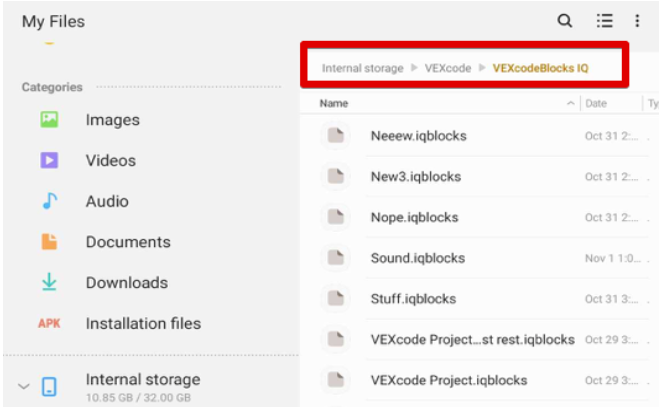This screenshot has width=661, height=407.
Task: Open VEXcode Project.iqblocks file
Action: (448, 380)
